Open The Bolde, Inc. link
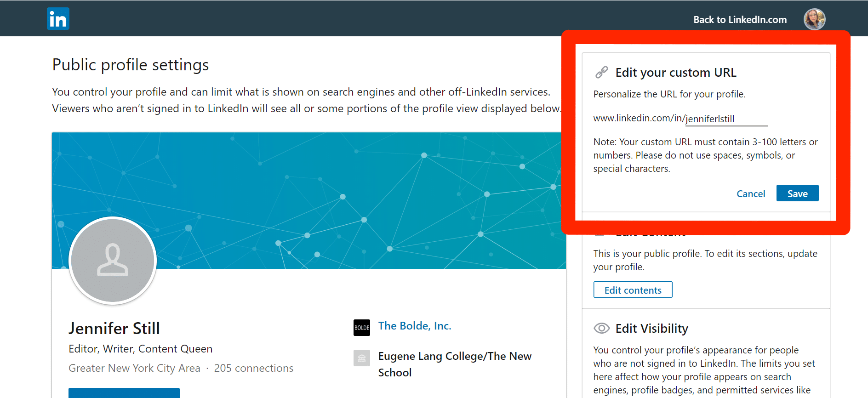The image size is (868, 398). 415,326
